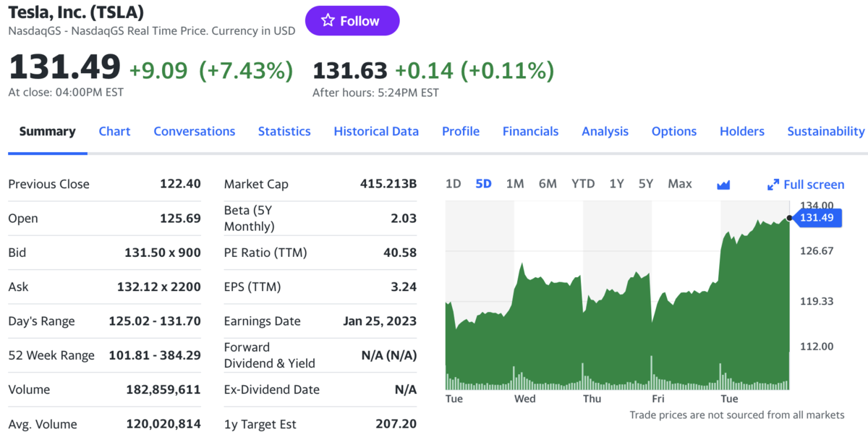Click the green price chart area

point(617,304)
